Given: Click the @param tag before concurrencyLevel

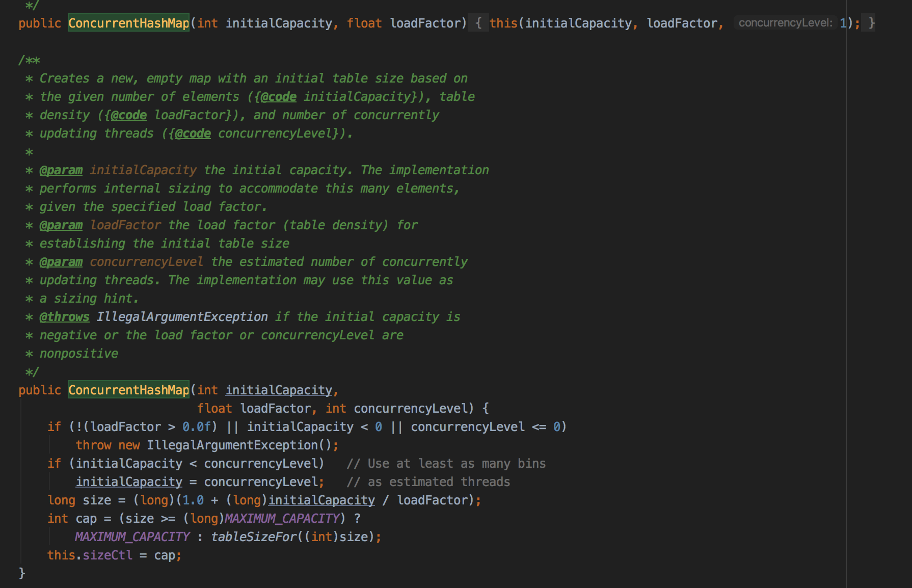Looking at the screenshot, I should (61, 261).
